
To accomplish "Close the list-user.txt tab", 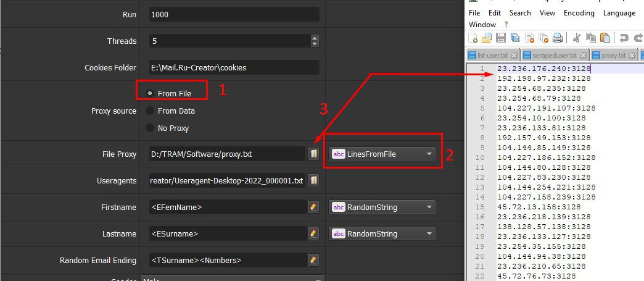I will pos(514,55).
